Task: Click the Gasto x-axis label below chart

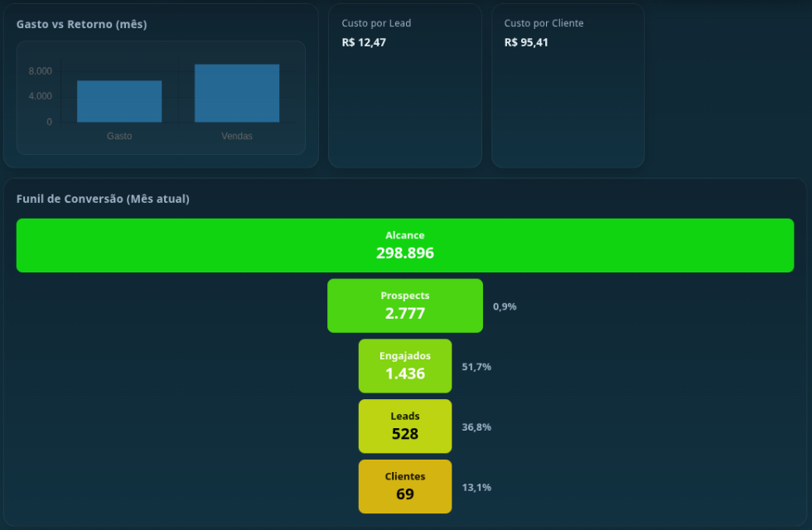Action: click(119, 136)
